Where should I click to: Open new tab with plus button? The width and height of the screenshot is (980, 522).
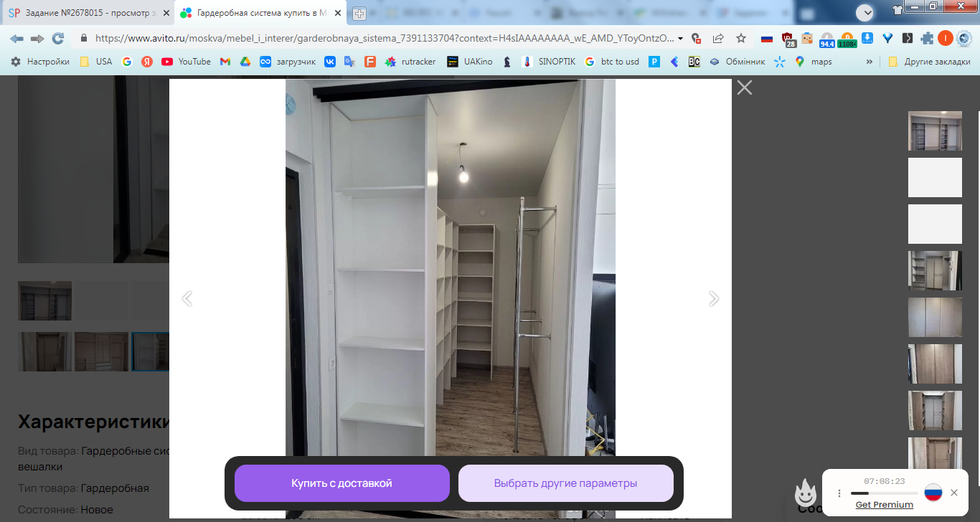[359, 14]
